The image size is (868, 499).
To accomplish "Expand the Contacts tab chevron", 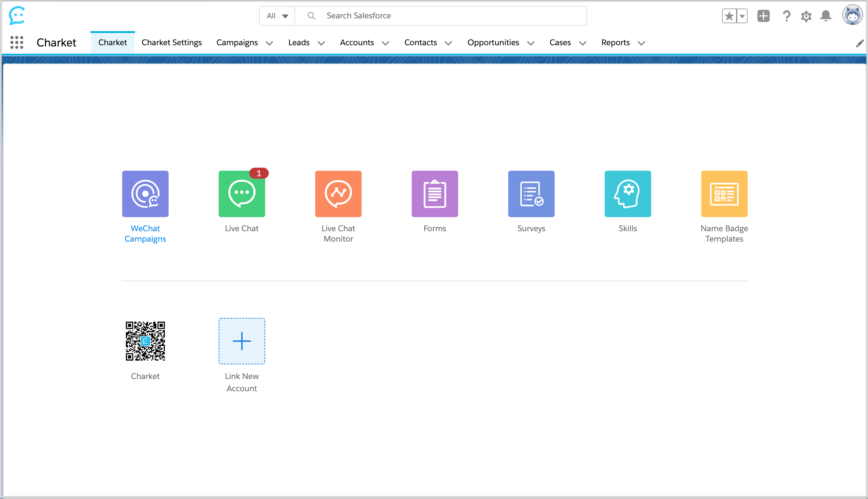I will (448, 43).
